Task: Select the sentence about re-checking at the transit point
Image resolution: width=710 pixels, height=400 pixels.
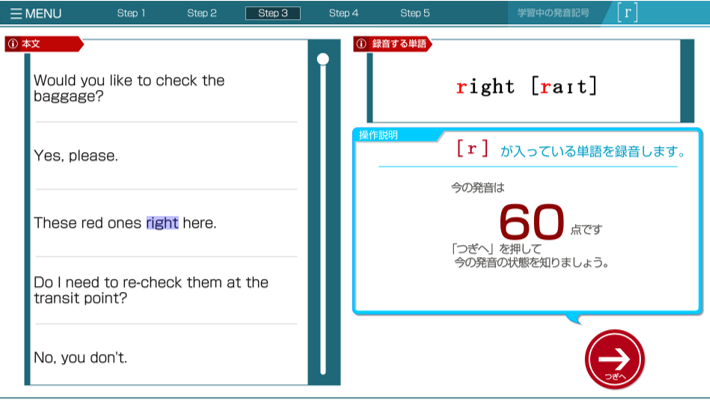Action: (151, 290)
